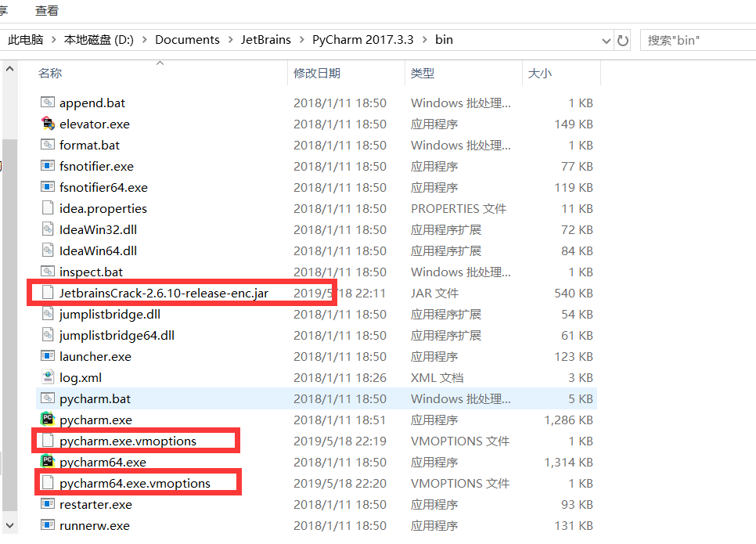
Task: Click the pycharm.exe PyCharm icon
Action: point(47,419)
